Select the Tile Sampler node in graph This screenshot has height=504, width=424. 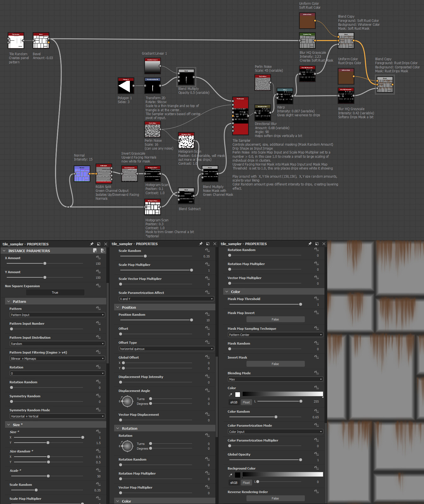click(x=241, y=116)
